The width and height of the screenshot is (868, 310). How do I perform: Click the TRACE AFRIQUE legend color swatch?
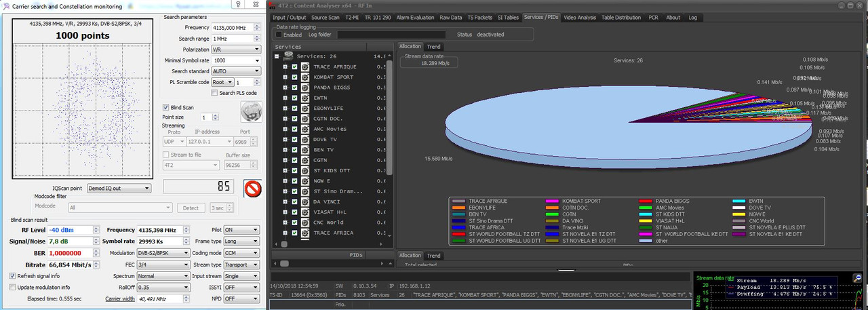(x=458, y=201)
